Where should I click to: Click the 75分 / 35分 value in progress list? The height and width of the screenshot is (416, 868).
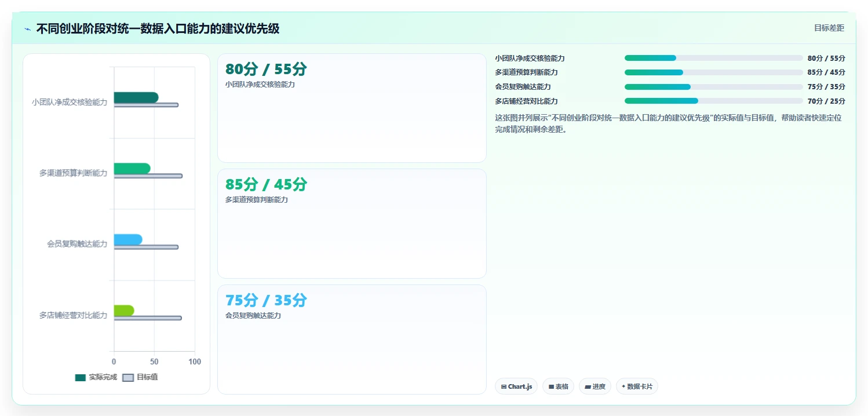tap(826, 87)
